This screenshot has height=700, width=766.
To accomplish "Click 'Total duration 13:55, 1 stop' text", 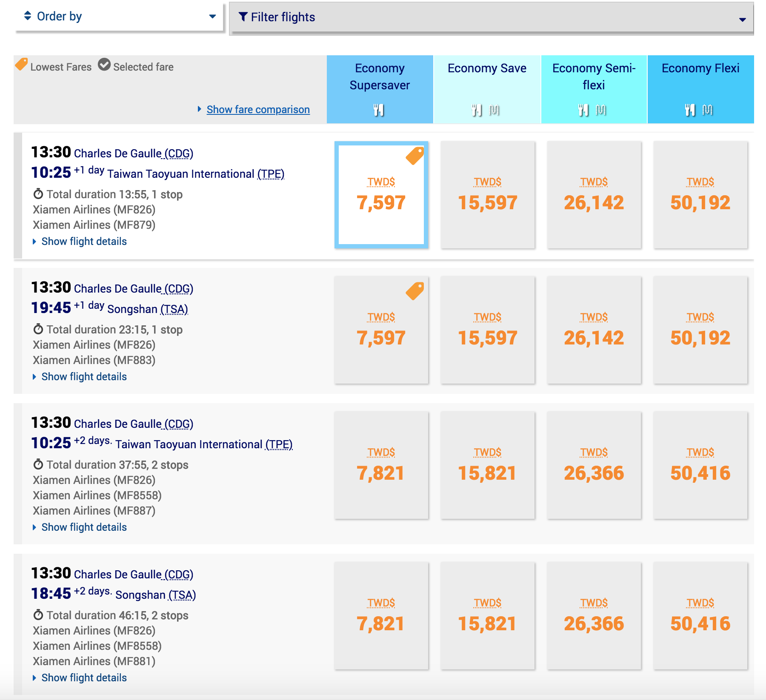I will pyautogui.click(x=114, y=194).
